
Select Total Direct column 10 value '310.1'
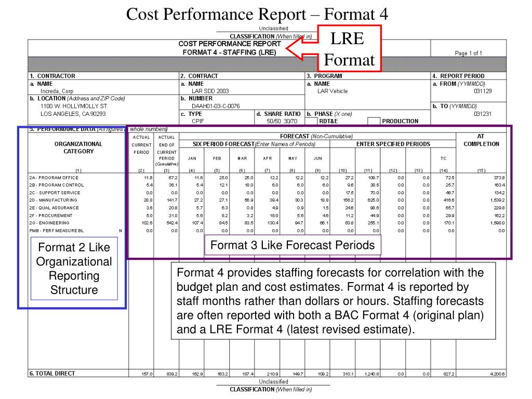[x=348, y=374]
